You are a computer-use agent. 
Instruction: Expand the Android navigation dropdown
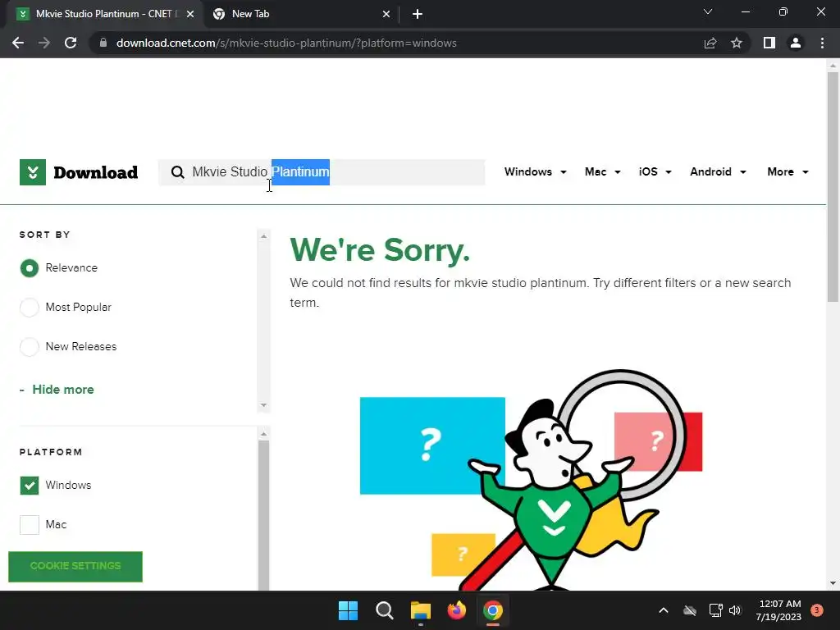coord(718,172)
